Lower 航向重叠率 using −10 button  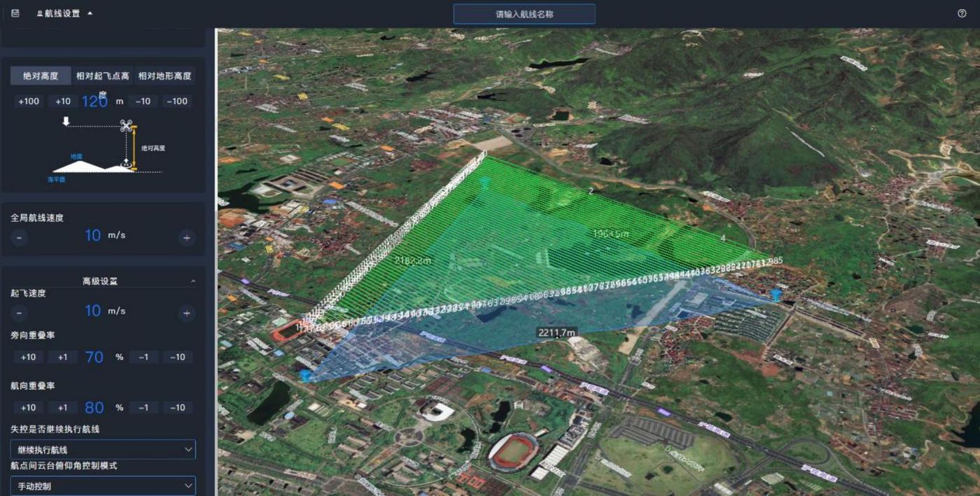pyautogui.click(x=178, y=408)
